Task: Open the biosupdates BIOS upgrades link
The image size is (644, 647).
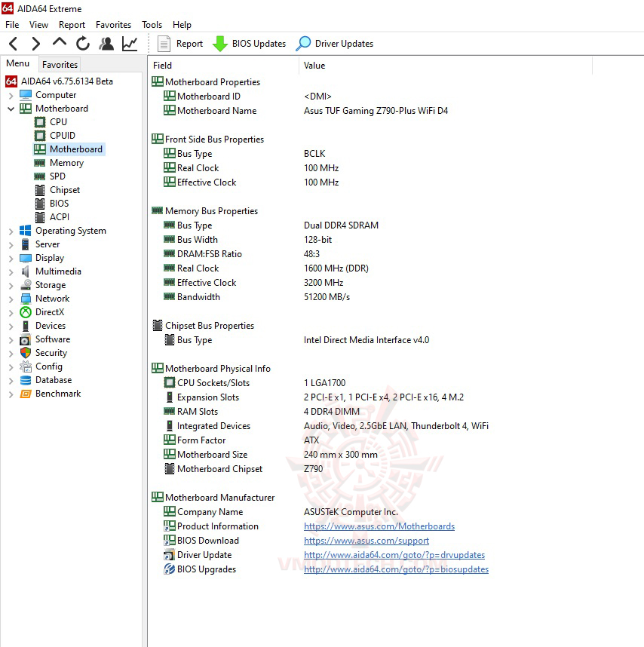Action: tap(396, 569)
